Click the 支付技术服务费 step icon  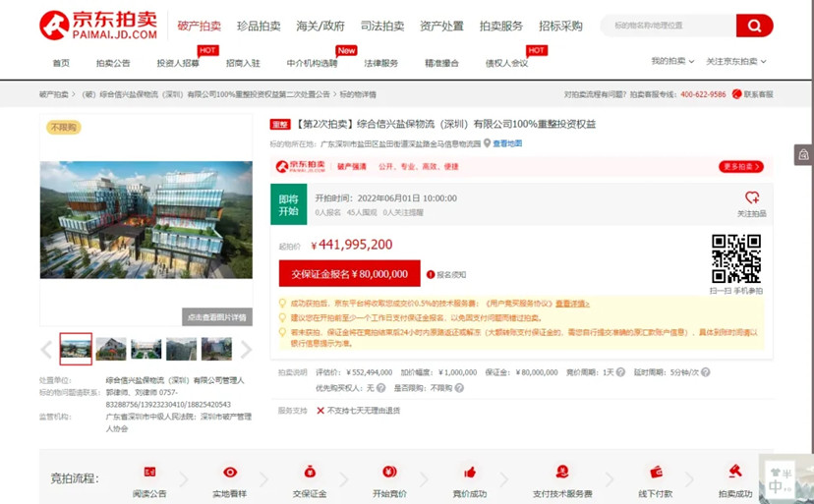[x=562, y=472]
